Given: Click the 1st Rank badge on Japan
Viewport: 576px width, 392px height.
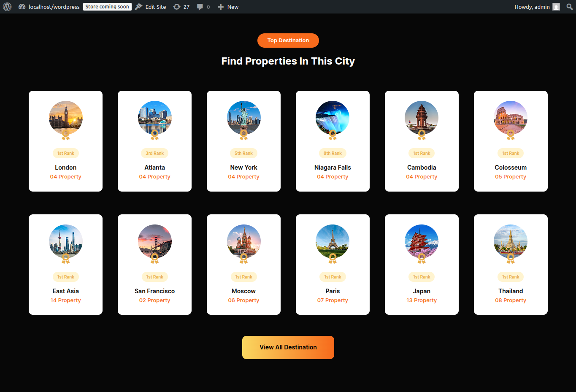Looking at the screenshot, I should [x=422, y=277].
